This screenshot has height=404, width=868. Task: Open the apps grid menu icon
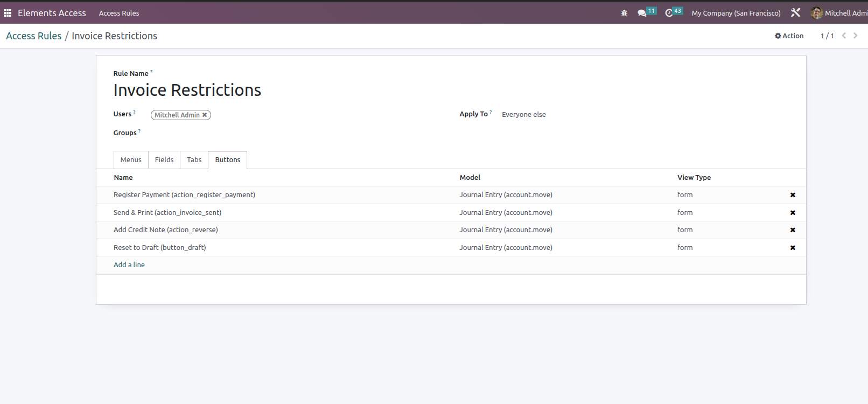(8, 13)
